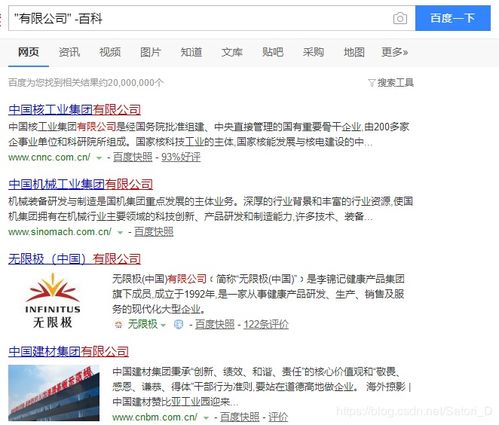499x425 pixels.
Task: Open the 中国机械工业集团有限公司 result link
Action: (81, 184)
